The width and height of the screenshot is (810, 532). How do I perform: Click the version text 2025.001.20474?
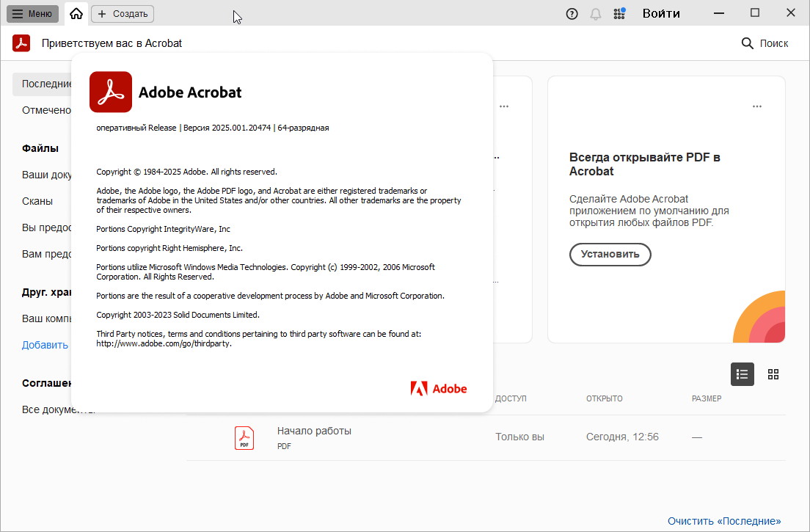point(241,128)
